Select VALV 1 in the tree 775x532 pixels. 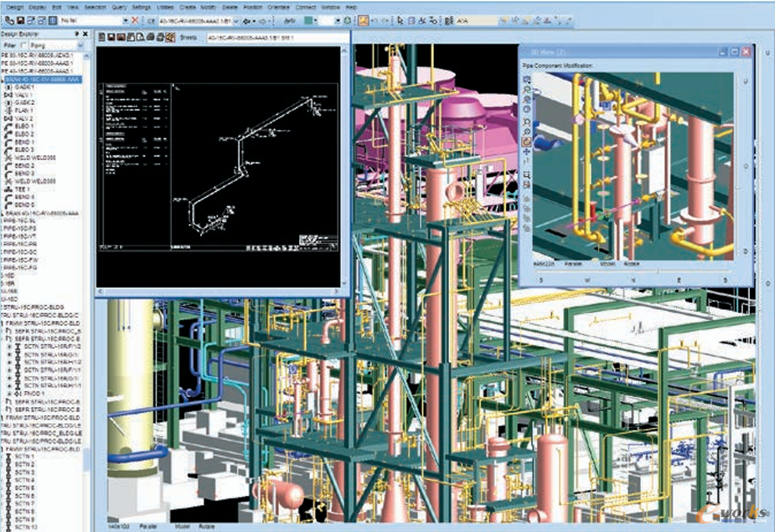(x=23, y=95)
